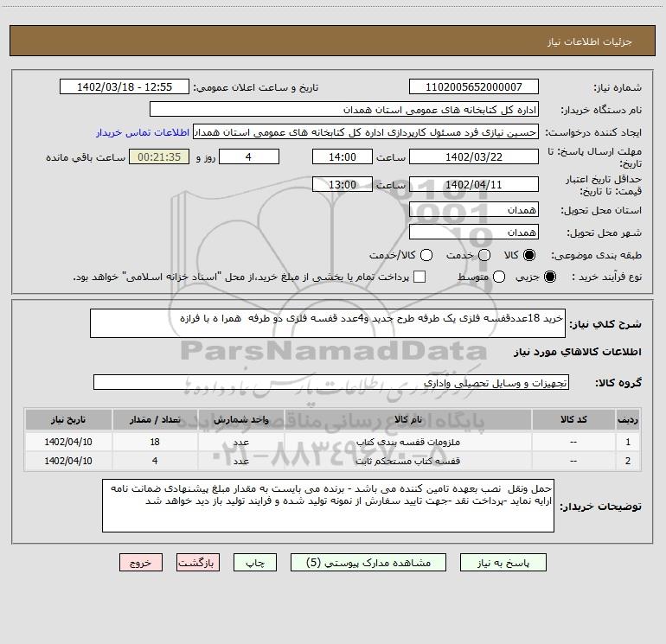666x644 pixels.
Task: Click the delivery province field همدان
Action: click(474, 210)
